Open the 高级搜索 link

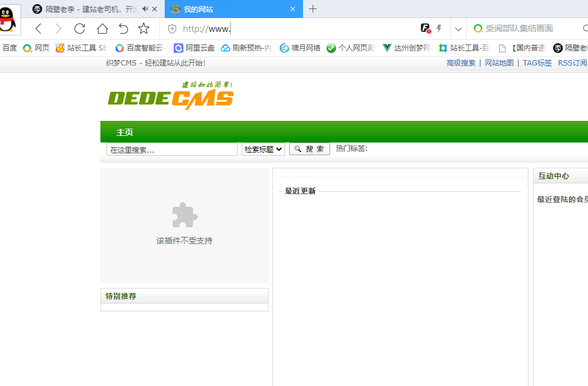click(x=461, y=63)
